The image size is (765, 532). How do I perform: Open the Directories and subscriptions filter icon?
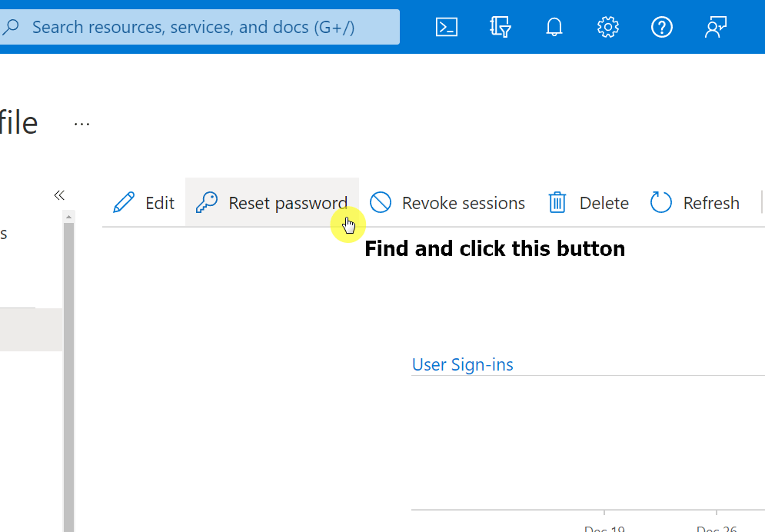500,28
